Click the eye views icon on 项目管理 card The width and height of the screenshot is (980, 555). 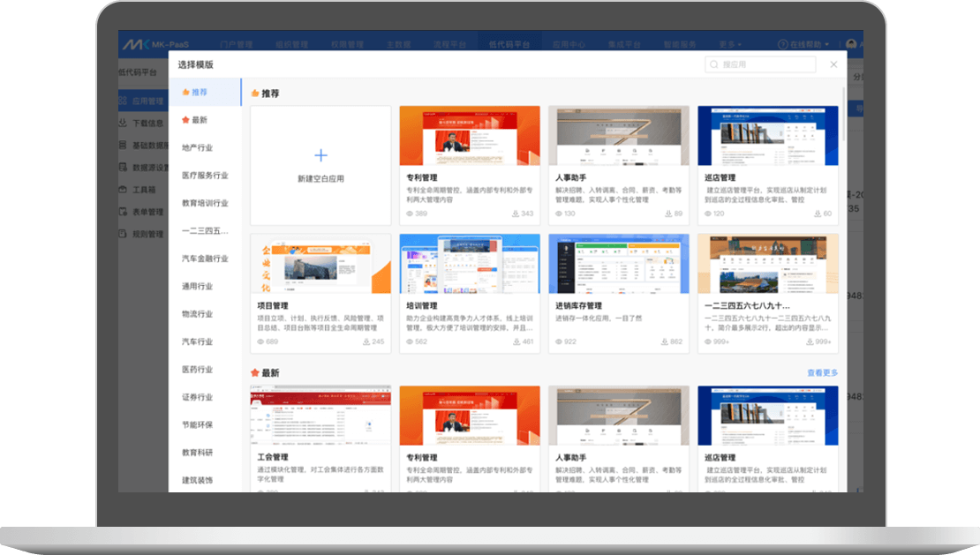pyautogui.click(x=260, y=341)
